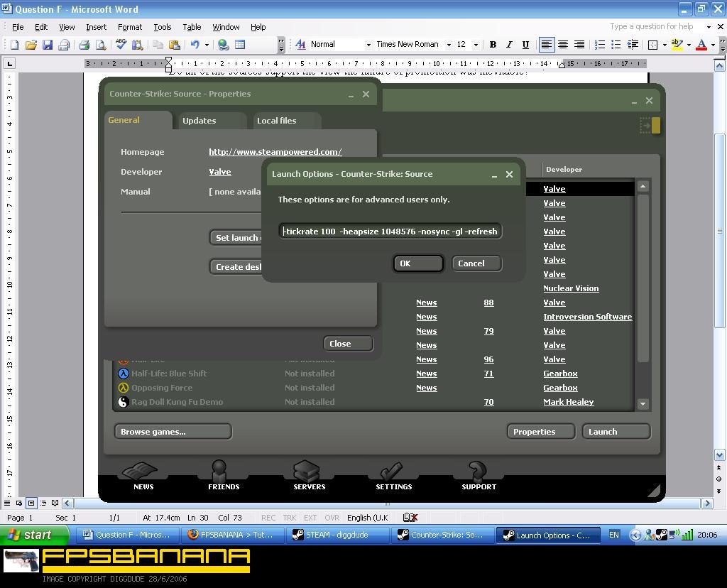The image size is (727, 588).
Task: Click the Launch button in Steam
Action: [616, 432]
